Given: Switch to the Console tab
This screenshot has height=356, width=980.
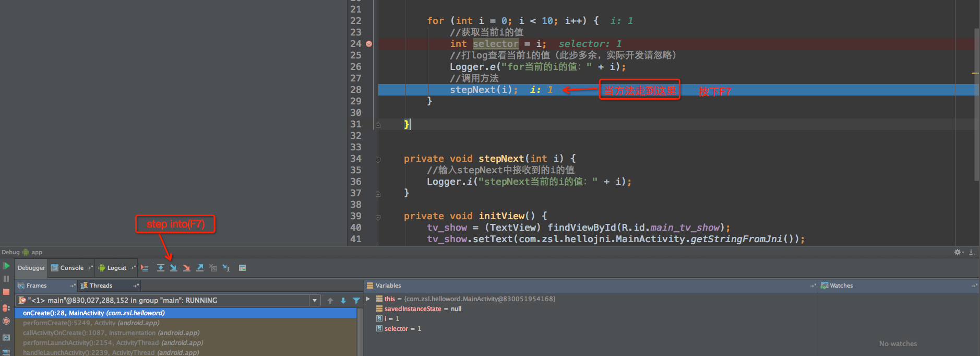Looking at the screenshot, I should coord(71,268).
